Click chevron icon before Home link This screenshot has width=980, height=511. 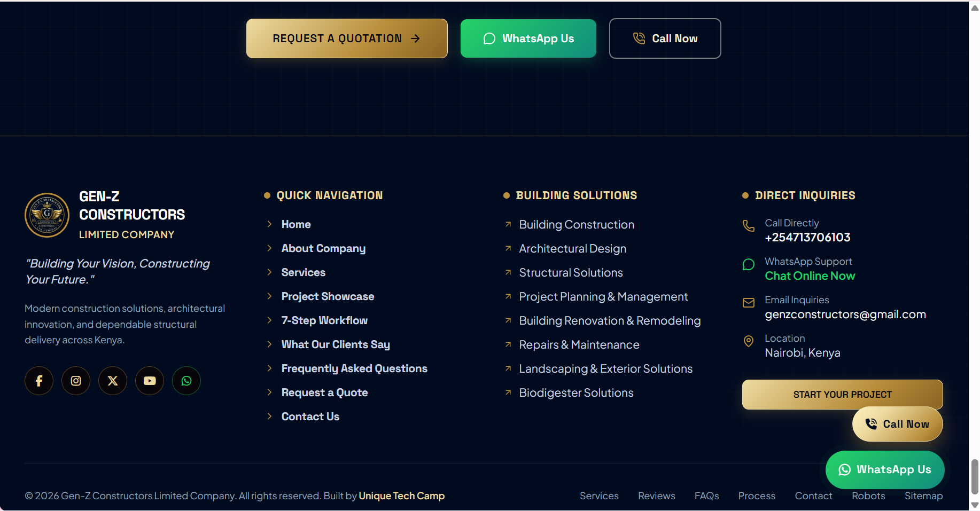(269, 224)
